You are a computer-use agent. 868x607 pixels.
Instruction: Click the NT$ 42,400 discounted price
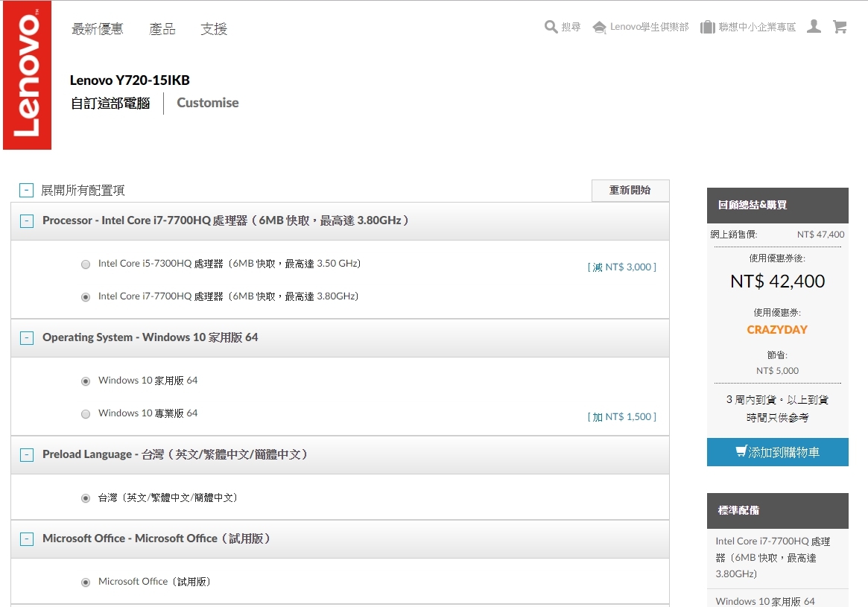777,281
